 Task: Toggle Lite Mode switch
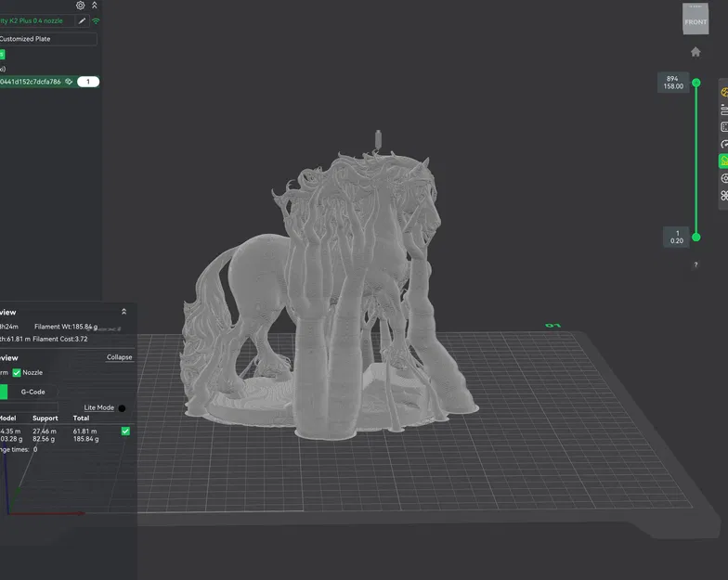pyautogui.click(x=122, y=408)
